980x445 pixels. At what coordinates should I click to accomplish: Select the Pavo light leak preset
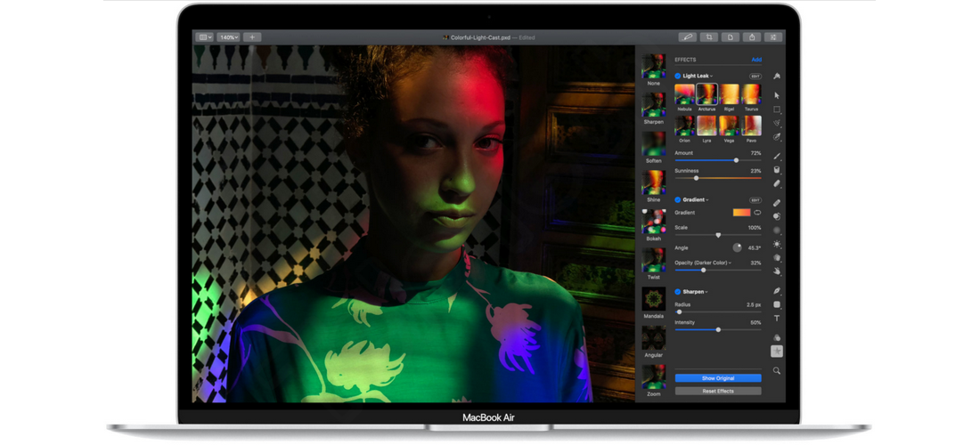pos(751,125)
